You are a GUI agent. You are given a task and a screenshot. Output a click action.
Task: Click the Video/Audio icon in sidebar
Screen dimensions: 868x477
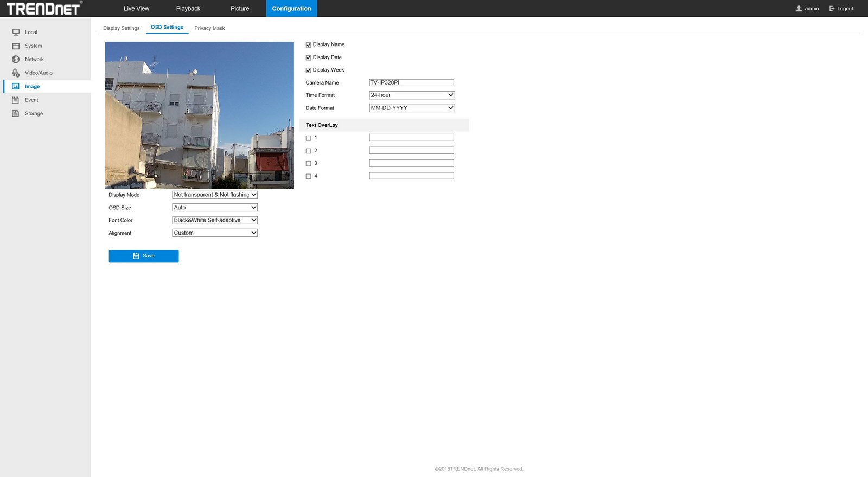click(16, 73)
